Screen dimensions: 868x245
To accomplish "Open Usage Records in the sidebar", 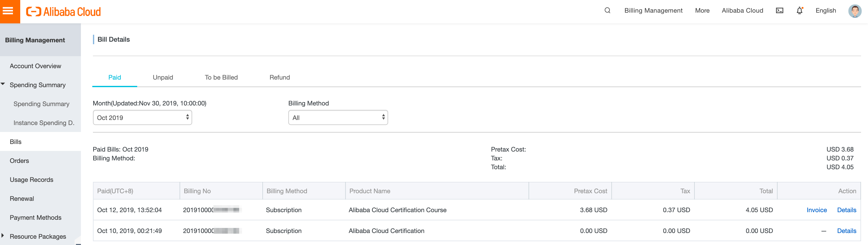I will coord(31,180).
